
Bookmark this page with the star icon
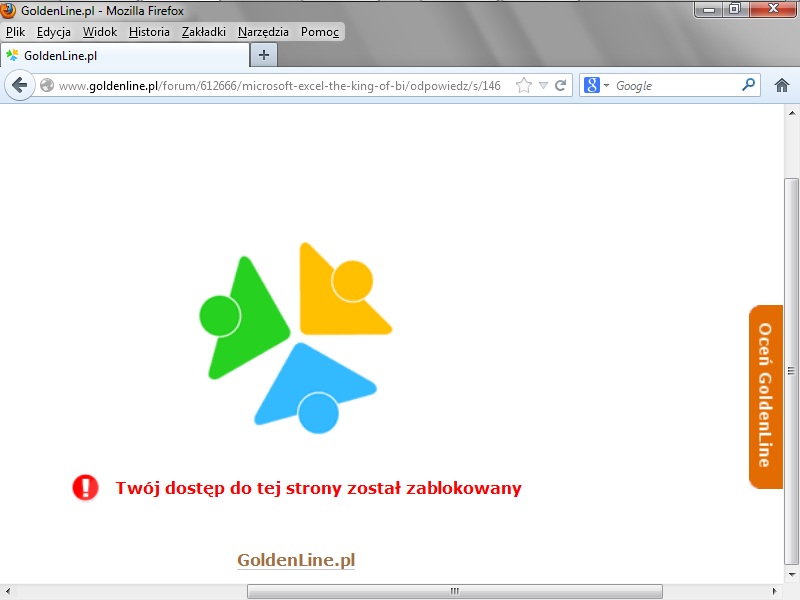[x=524, y=85]
